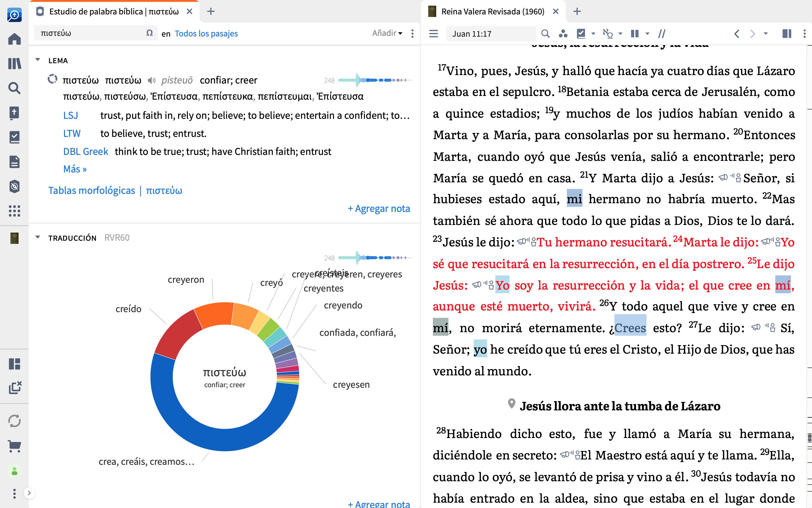812x508 pixels.
Task: Open the LTW lexicon link
Action: click(x=72, y=134)
